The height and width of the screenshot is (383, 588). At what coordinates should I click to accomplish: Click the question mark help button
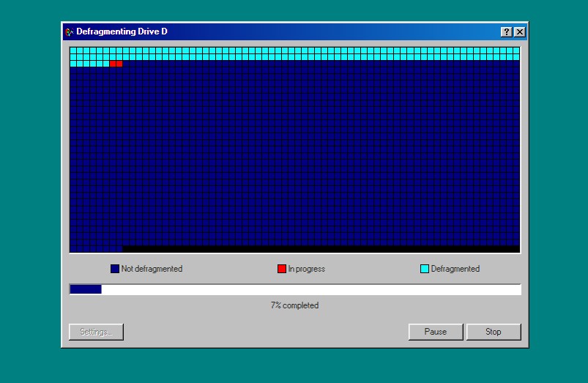pyautogui.click(x=506, y=31)
